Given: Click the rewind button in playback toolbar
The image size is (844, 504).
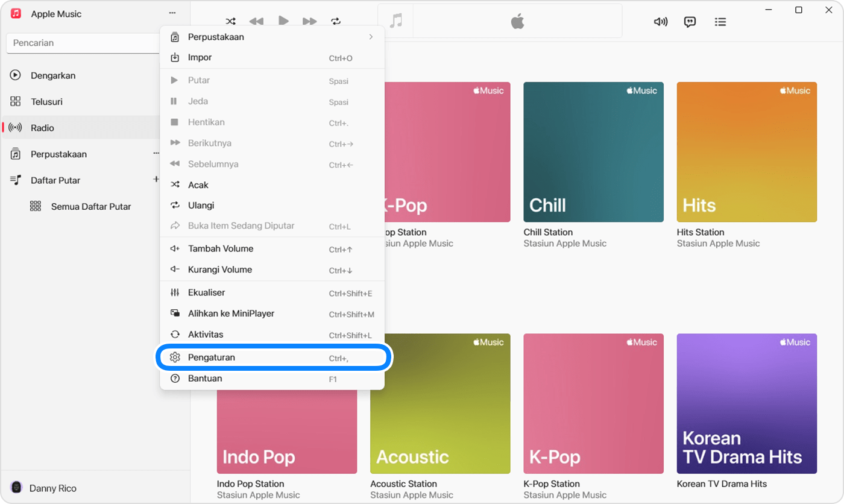Looking at the screenshot, I should click(x=256, y=21).
